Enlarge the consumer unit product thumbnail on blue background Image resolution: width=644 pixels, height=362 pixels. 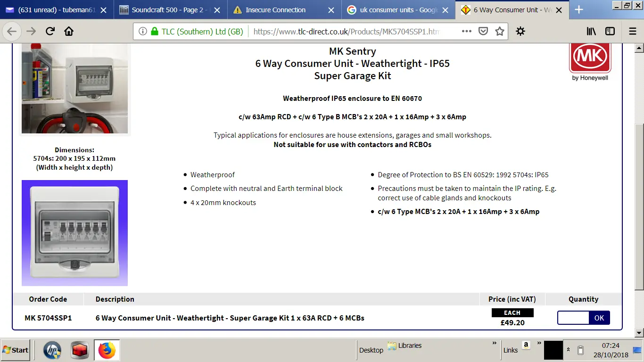pos(74,233)
